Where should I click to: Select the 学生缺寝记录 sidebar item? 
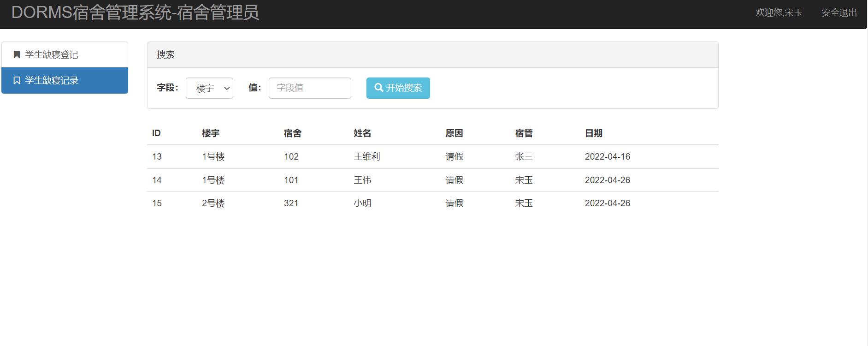65,80
